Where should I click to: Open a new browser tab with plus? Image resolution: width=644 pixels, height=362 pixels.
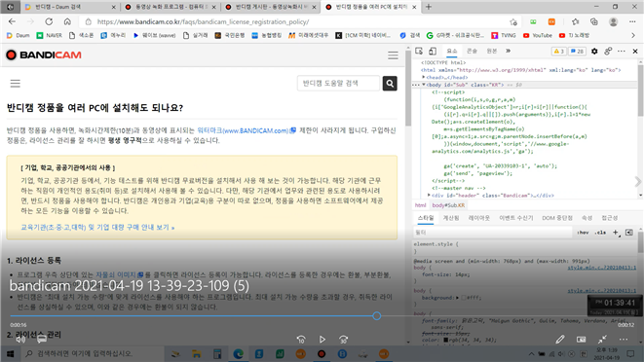(x=429, y=7)
